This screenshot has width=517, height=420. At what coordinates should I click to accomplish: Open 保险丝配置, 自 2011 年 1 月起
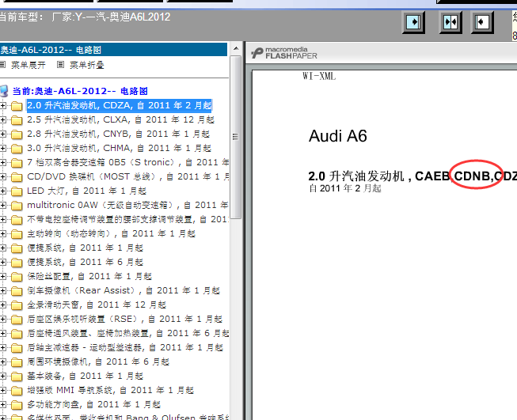click(89, 276)
